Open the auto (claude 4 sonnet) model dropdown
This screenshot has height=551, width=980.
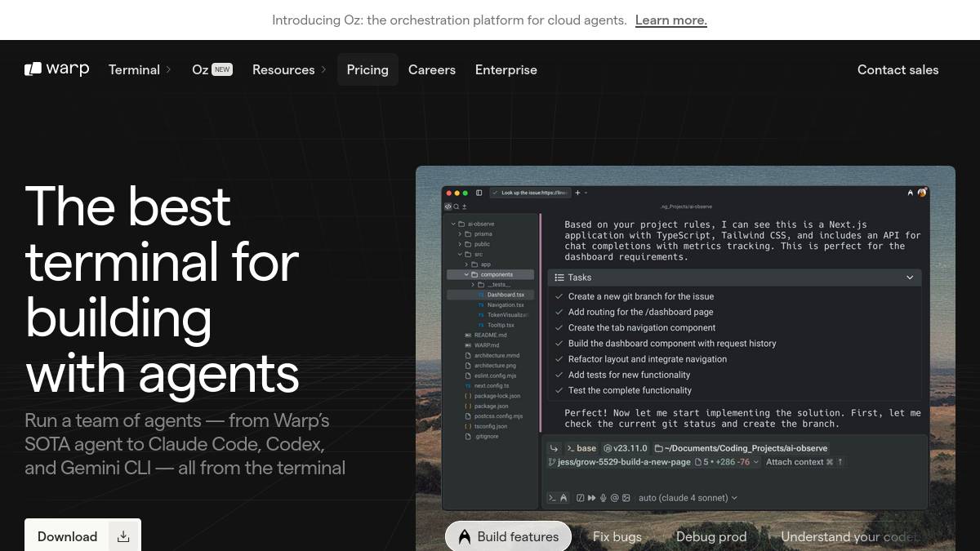688,498
